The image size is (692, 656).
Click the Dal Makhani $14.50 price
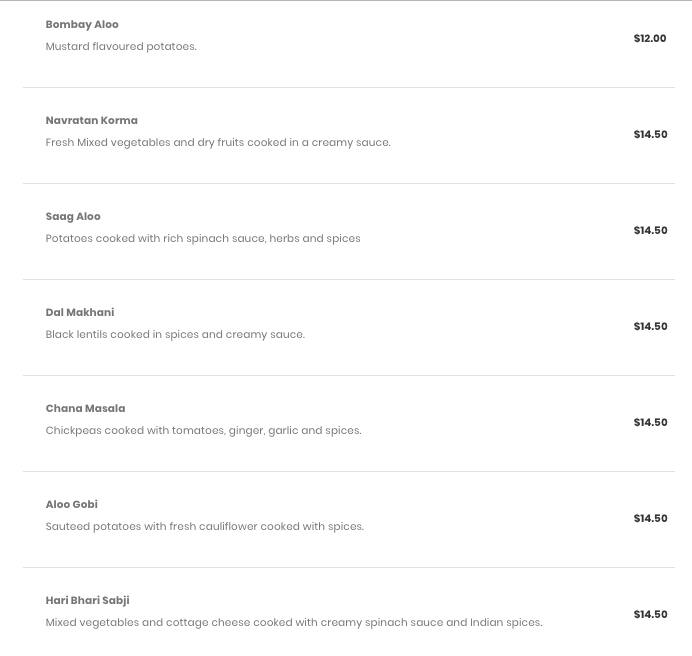click(x=650, y=326)
